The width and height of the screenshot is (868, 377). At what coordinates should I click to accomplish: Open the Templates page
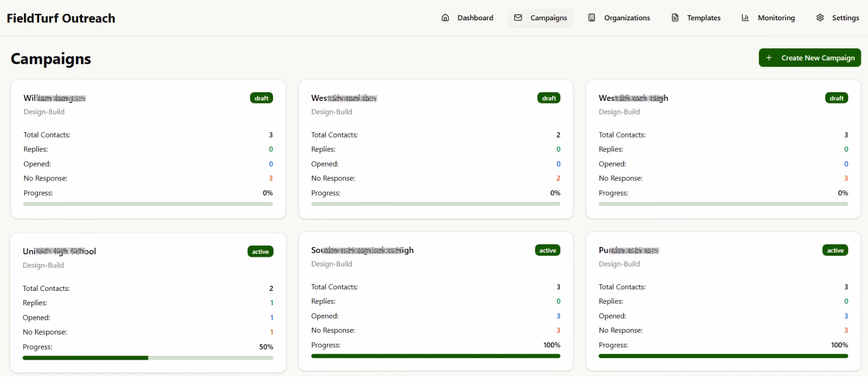[x=696, y=18]
